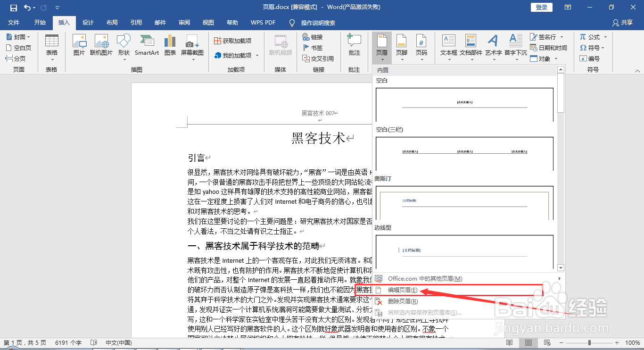Insert a page break (分页)
The width and height of the screenshot is (644, 350).
pyautogui.click(x=16, y=58)
